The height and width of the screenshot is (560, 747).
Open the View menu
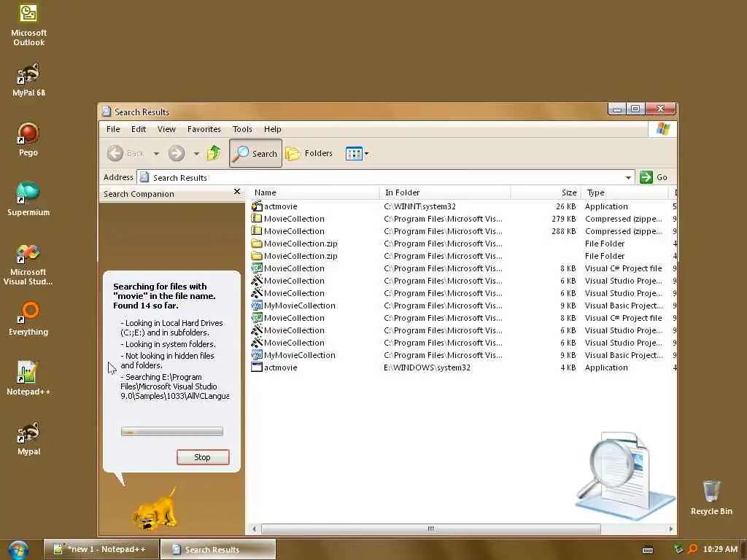click(x=167, y=129)
